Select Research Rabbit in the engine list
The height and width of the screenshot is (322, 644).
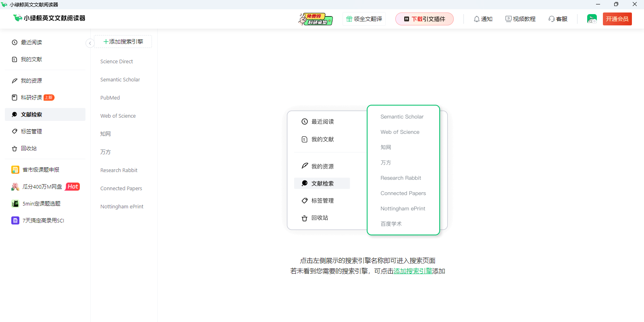tap(119, 170)
